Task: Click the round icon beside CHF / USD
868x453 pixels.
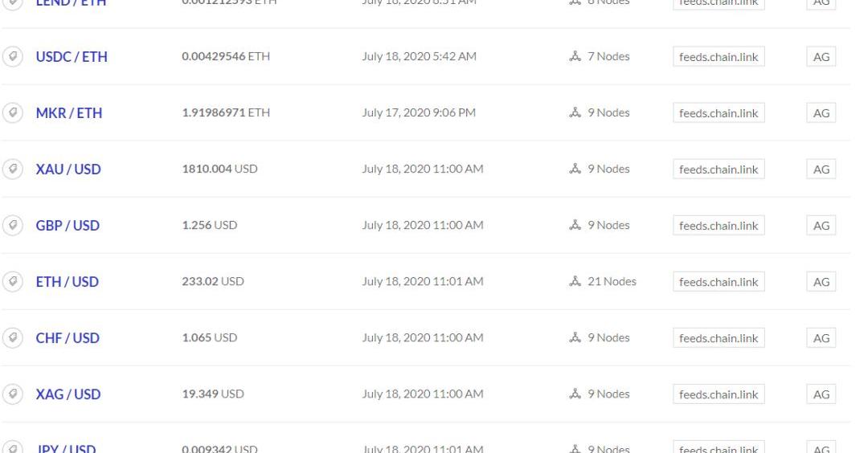Action: click(x=12, y=337)
